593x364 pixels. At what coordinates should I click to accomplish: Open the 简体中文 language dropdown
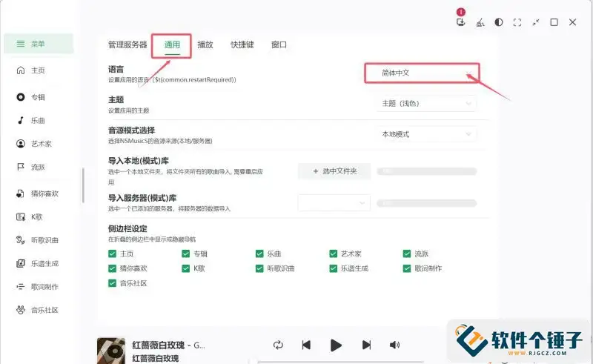tap(421, 73)
